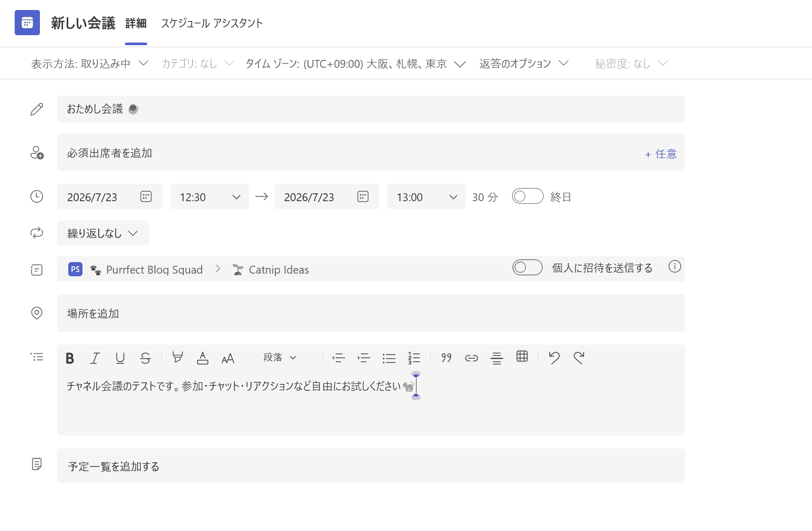The image size is (812, 531).
Task: Increase paragraph indent
Action: (x=364, y=358)
